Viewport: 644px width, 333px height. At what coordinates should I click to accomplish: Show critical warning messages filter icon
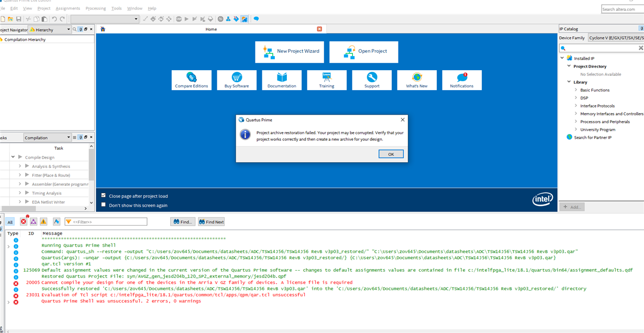[x=34, y=222]
